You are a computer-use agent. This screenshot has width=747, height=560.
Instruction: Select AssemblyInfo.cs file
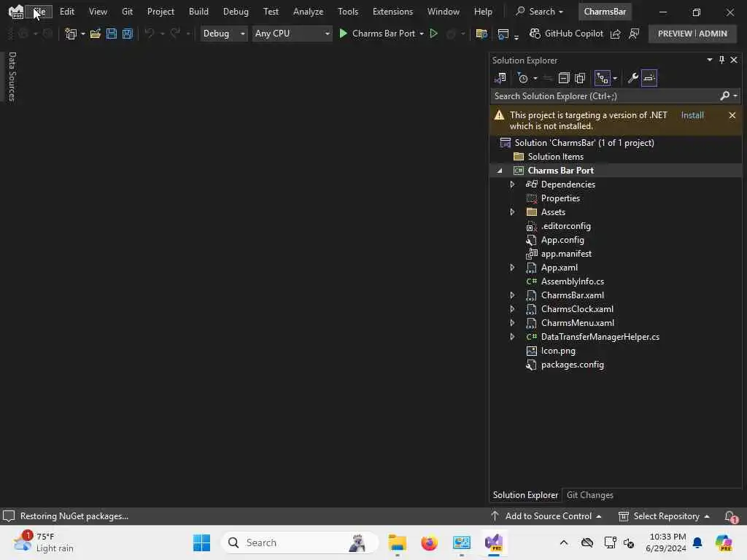[x=572, y=281]
